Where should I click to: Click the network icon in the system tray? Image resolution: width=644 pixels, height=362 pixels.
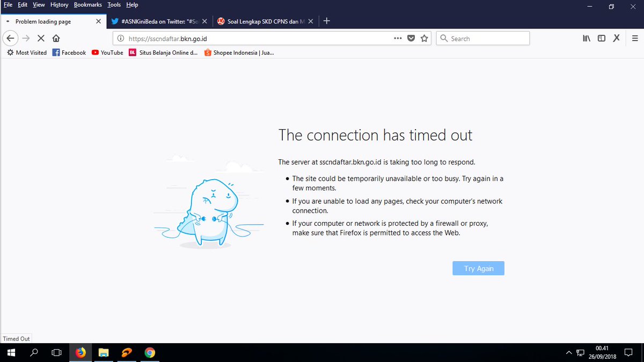point(580,353)
